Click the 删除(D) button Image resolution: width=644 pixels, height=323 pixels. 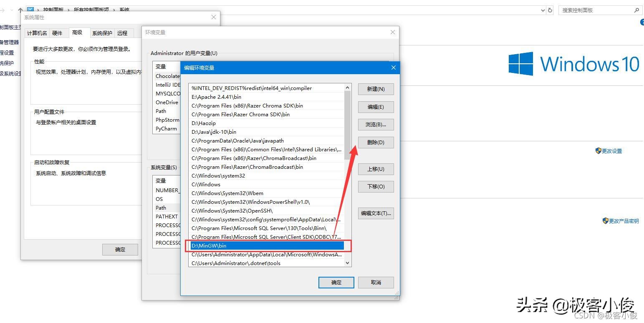tap(375, 142)
